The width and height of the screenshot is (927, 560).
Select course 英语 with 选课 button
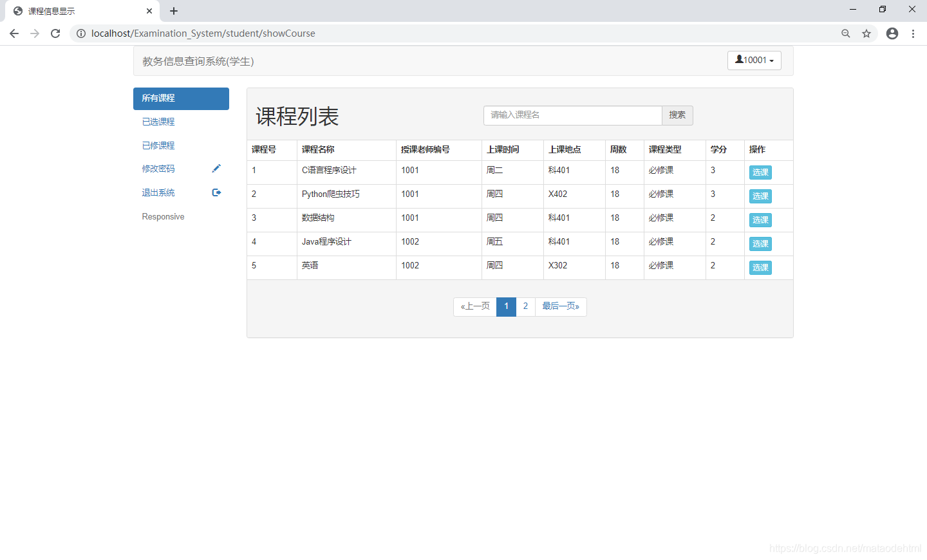coord(760,268)
